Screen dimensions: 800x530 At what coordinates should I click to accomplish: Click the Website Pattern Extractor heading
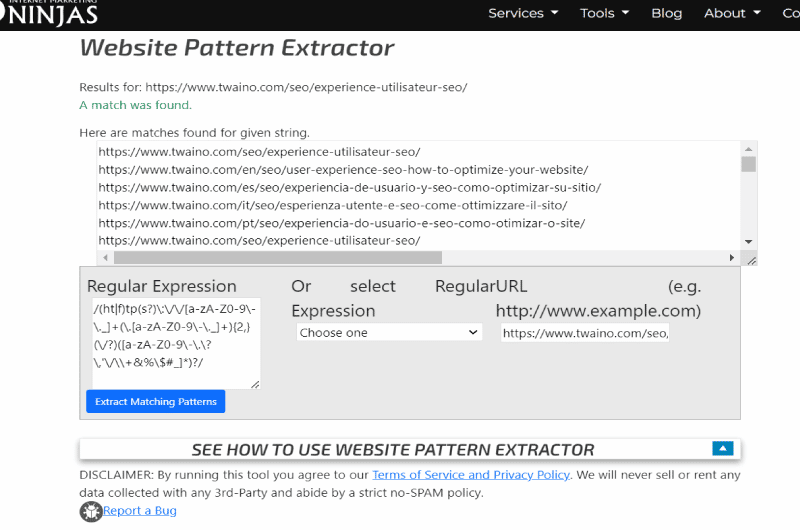point(237,48)
